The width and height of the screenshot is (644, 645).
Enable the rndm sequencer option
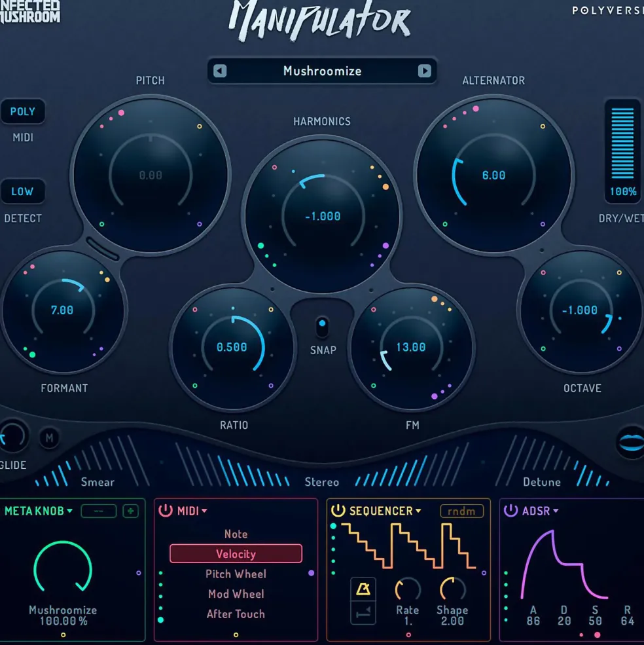click(461, 511)
